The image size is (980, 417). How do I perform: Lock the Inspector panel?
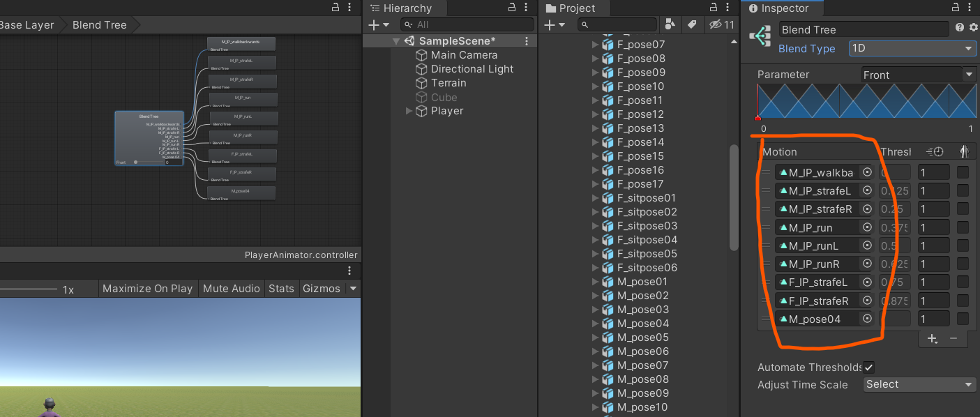[x=954, y=7]
